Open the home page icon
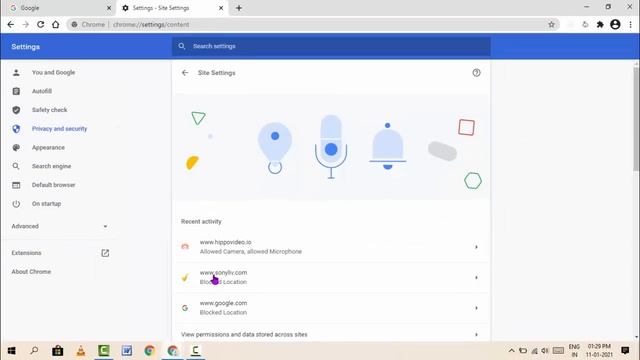The width and height of the screenshot is (640, 360). click(x=56, y=24)
